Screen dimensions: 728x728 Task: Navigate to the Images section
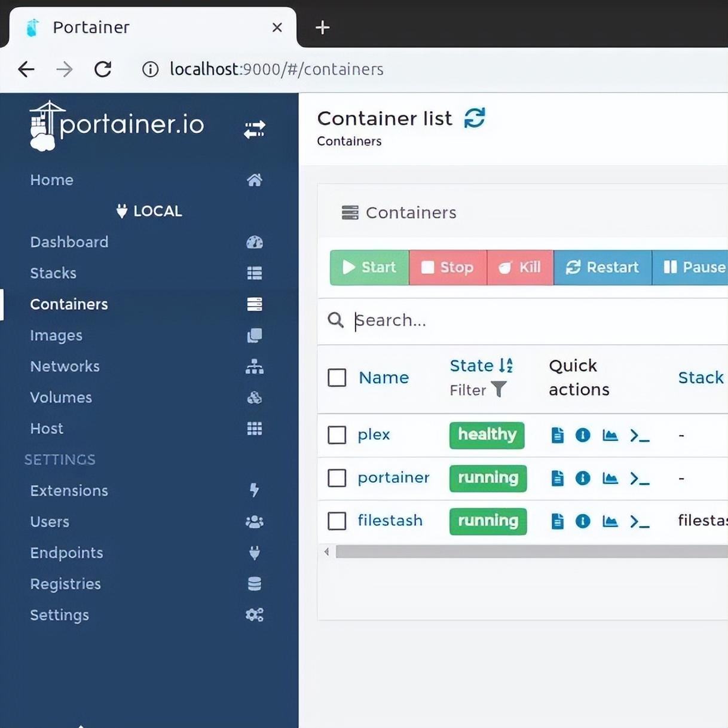56,335
